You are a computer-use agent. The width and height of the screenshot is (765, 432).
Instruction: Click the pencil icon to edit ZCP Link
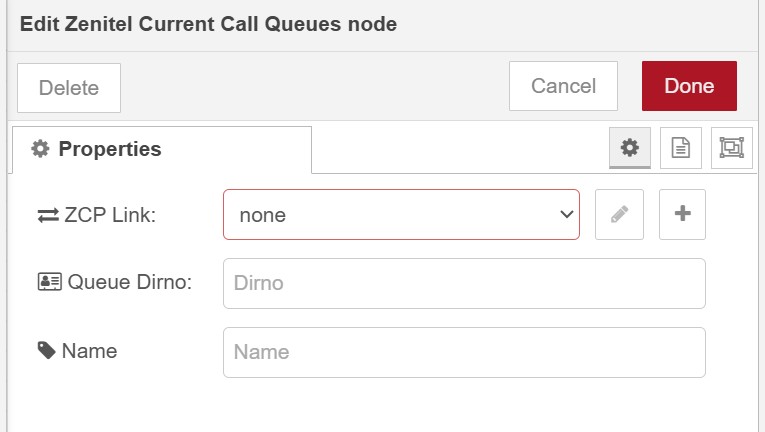(619, 214)
